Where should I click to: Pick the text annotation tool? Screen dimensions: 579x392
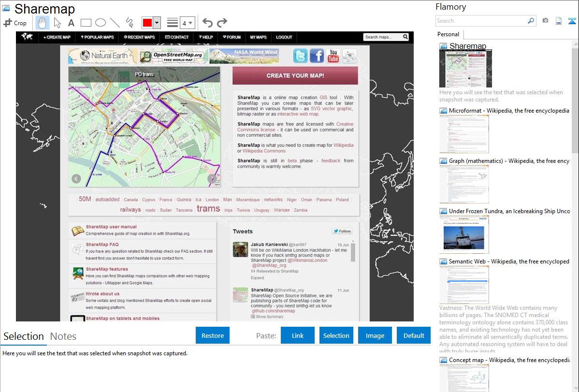pos(71,23)
